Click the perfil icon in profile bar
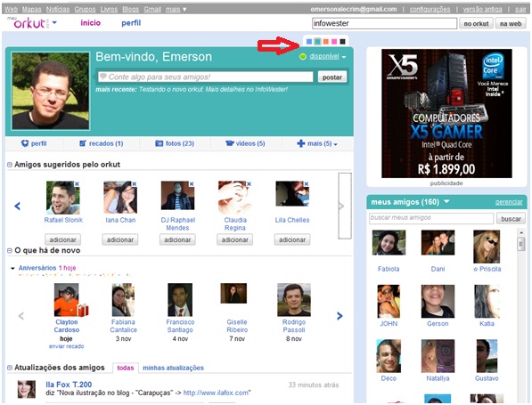The height and width of the screenshot is (405, 532). coord(25,143)
